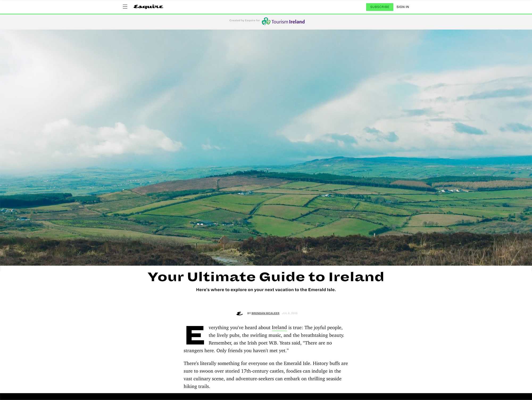
Task: Click the Esquire logo in the header
Action: coord(148,7)
